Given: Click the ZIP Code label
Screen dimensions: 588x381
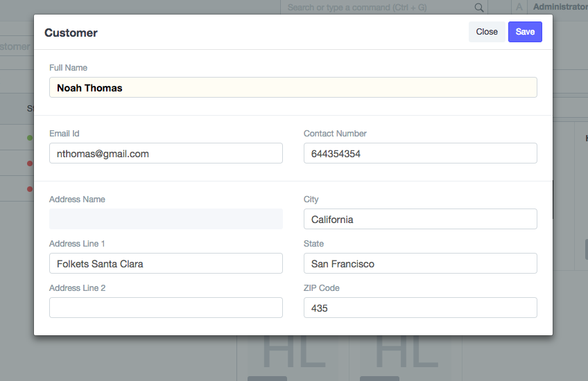Looking at the screenshot, I should (322, 288).
